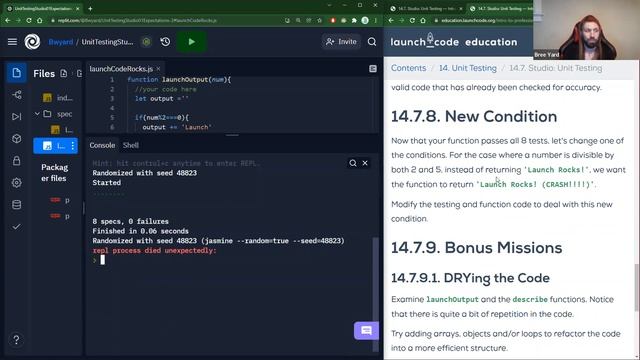Viewport: 640px width, 360px height.
Task: Click the education.launchcode.org address bar
Action: (x=484, y=20)
